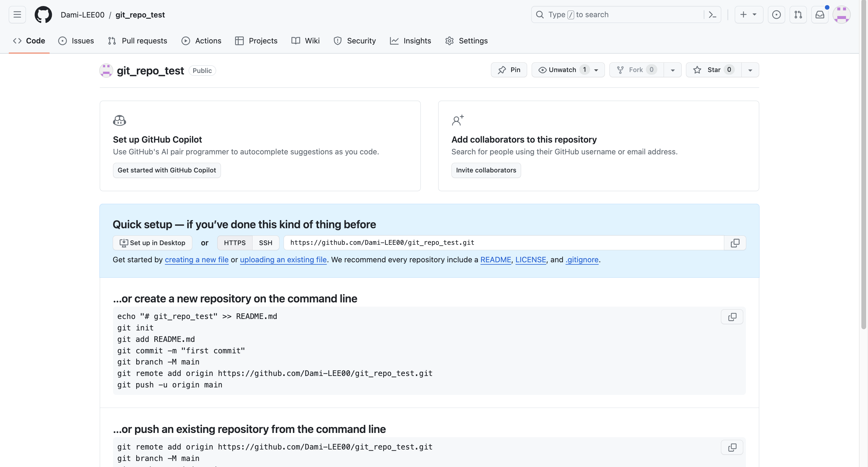Click Invite collaborators button
868x467 pixels.
coord(486,170)
